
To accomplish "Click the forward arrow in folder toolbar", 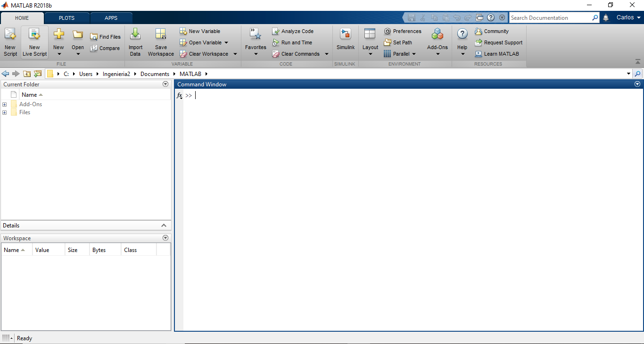I will [x=16, y=74].
